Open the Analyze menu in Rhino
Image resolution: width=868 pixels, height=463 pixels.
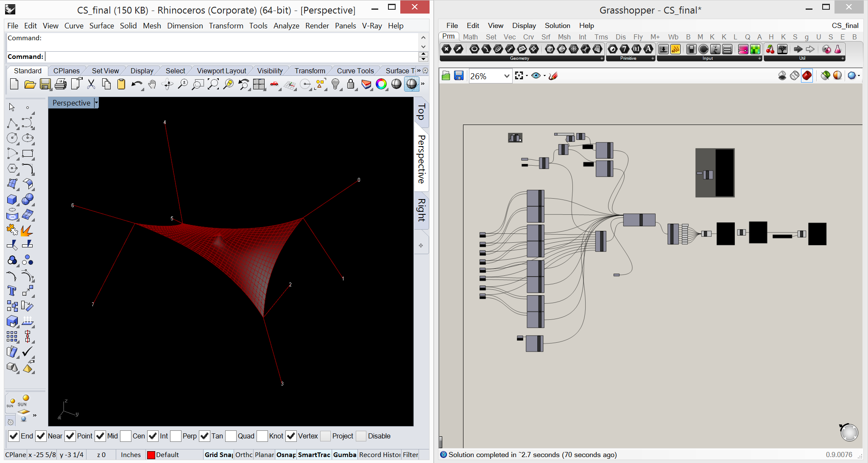(286, 26)
